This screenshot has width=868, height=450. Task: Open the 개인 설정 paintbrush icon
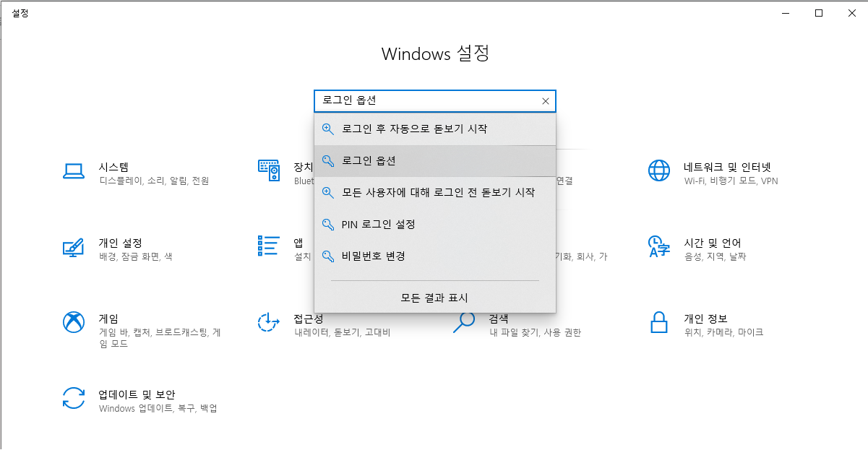click(74, 247)
